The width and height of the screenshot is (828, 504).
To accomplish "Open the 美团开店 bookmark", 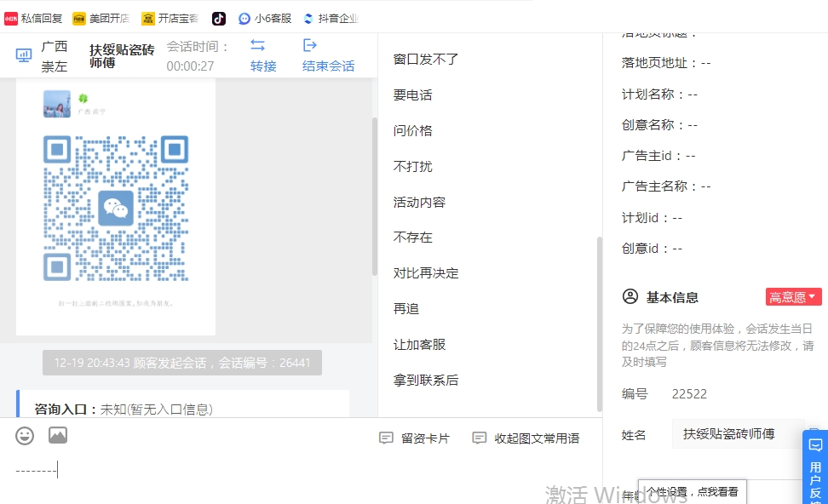I will tap(101, 19).
